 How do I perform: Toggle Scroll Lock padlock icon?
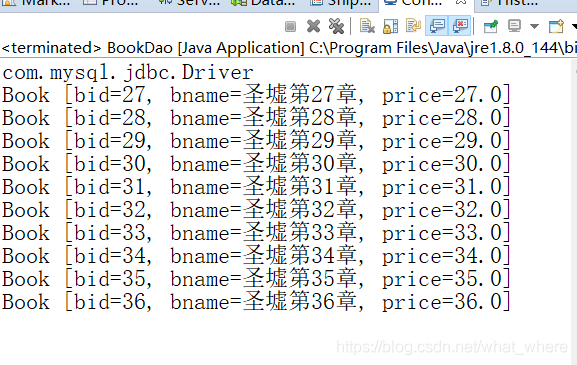[x=390, y=26]
